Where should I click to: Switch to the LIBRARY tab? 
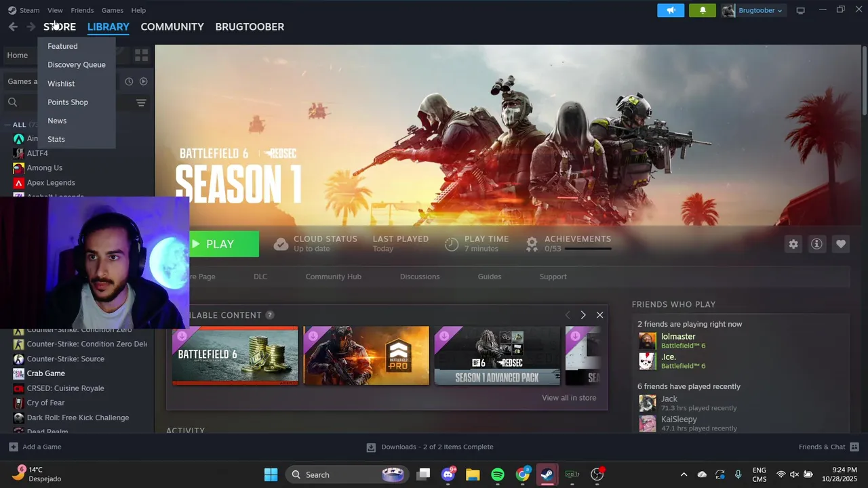[108, 26]
